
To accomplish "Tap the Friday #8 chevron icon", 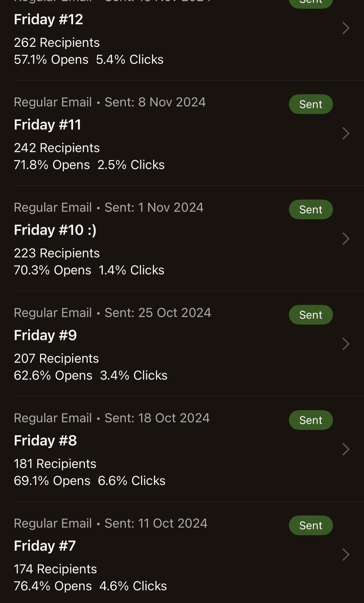I will coord(345,449).
